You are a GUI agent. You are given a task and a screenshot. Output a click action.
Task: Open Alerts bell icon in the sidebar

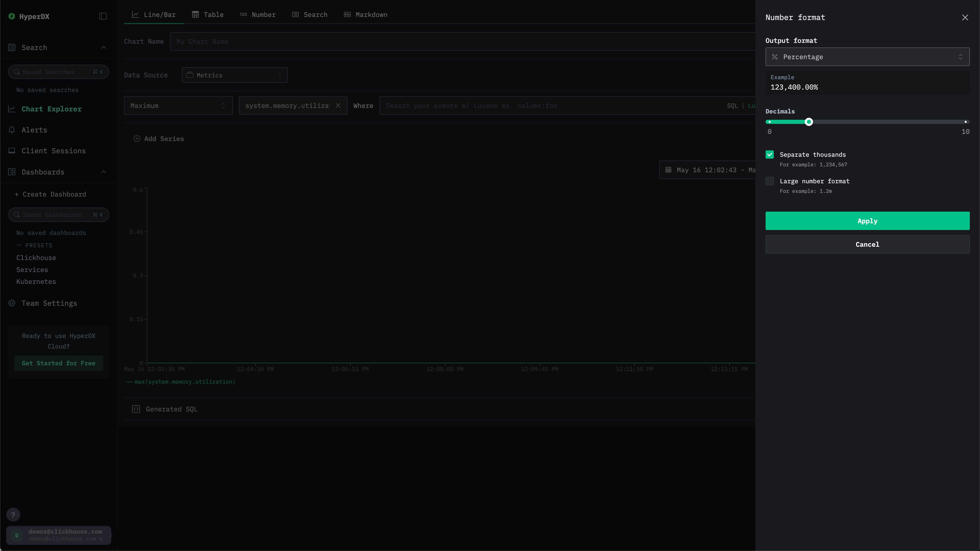(x=12, y=130)
